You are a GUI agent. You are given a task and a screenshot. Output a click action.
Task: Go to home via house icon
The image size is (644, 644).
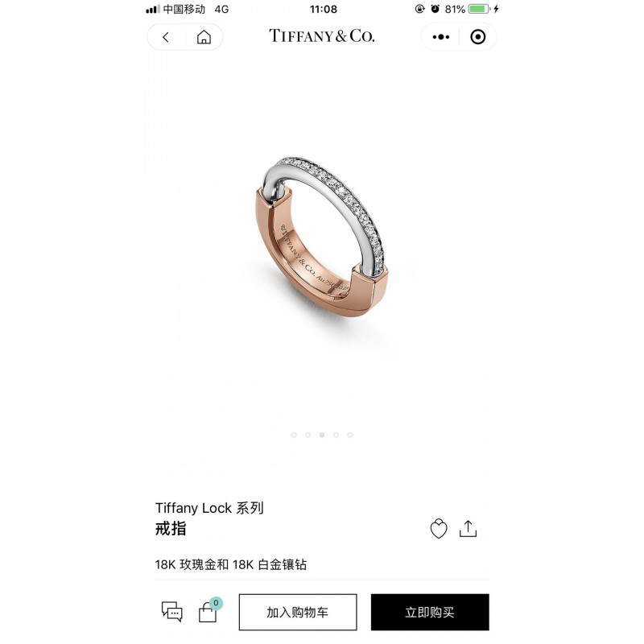204,37
